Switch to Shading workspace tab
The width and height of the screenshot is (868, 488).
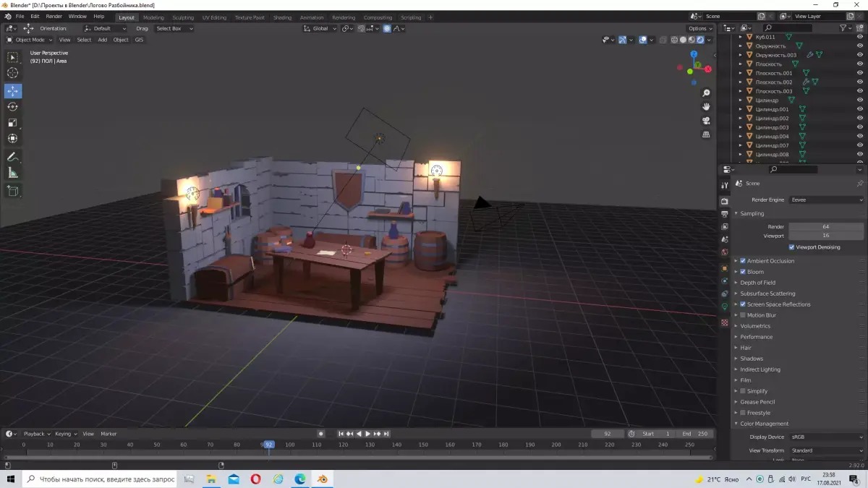(282, 17)
